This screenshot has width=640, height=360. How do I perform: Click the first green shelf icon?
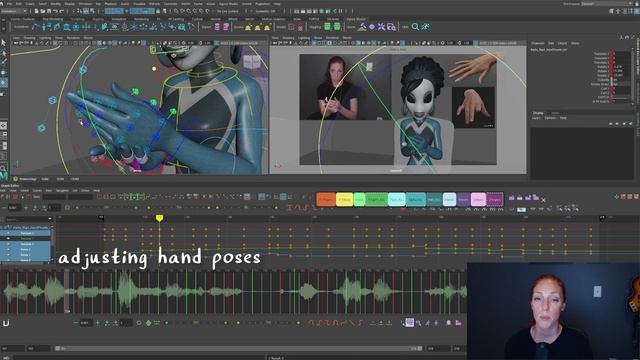coord(327,27)
